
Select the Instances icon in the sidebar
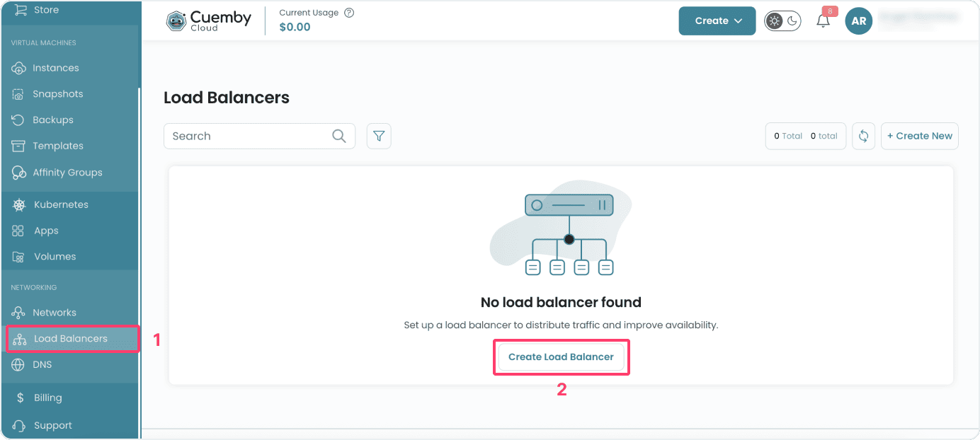(20, 67)
